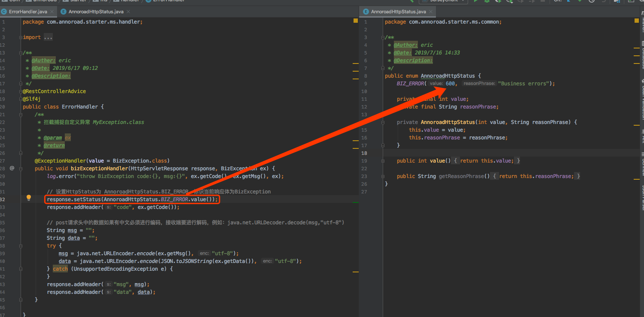Click the enum icon on left AnnoroadHttpStatus.java tab
This screenshot has height=317, width=644.
click(64, 12)
